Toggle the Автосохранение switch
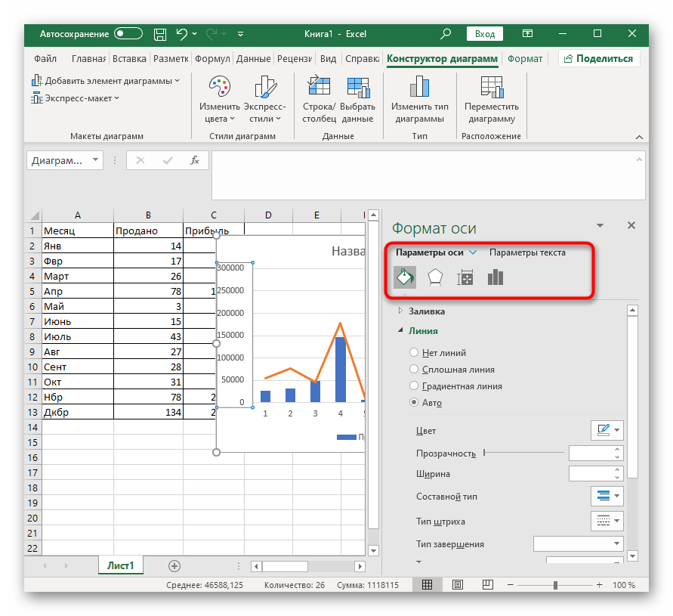Viewport: 673px width, 616px height. [x=128, y=34]
